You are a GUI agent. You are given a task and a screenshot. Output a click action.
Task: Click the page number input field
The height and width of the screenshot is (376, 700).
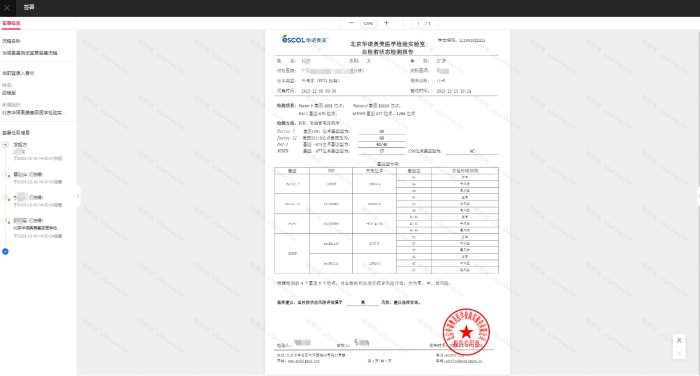pos(418,23)
